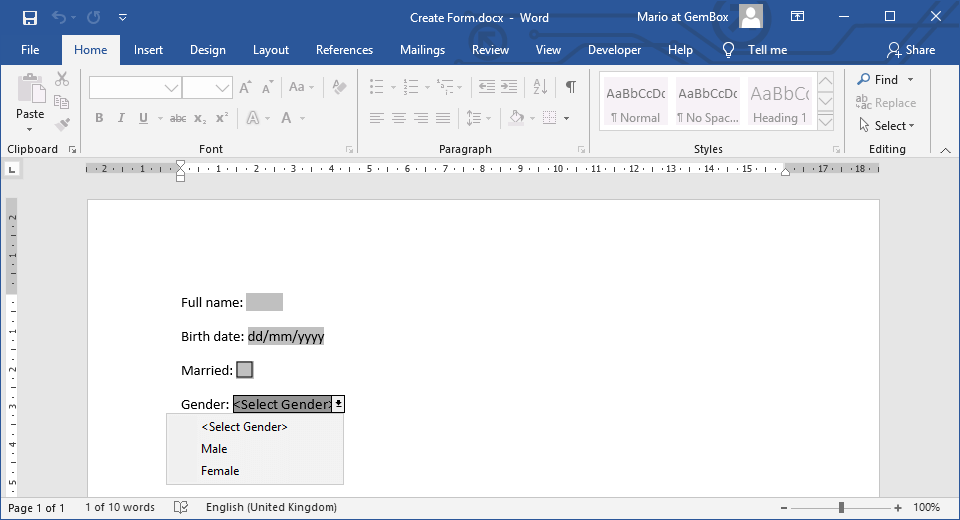Image resolution: width=960 pixels, height=520 pixels.
Task: Click the zoom slider handle
Action: tap(842, 508)
